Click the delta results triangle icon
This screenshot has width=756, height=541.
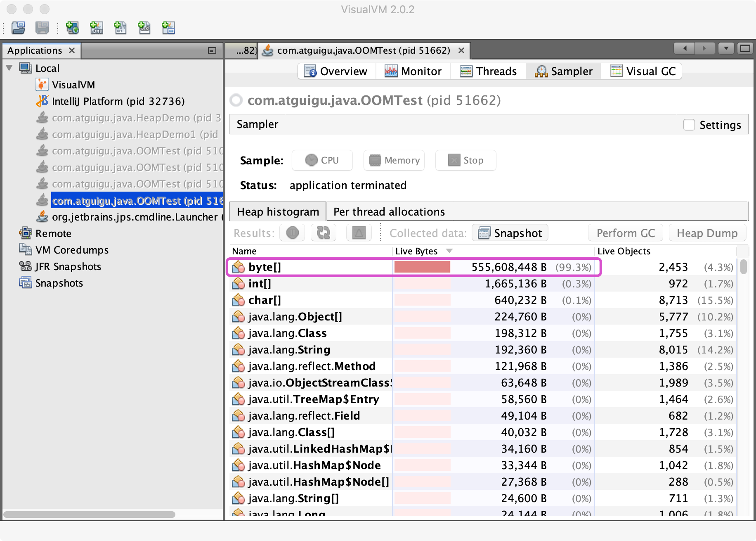(x=359, y=233)
